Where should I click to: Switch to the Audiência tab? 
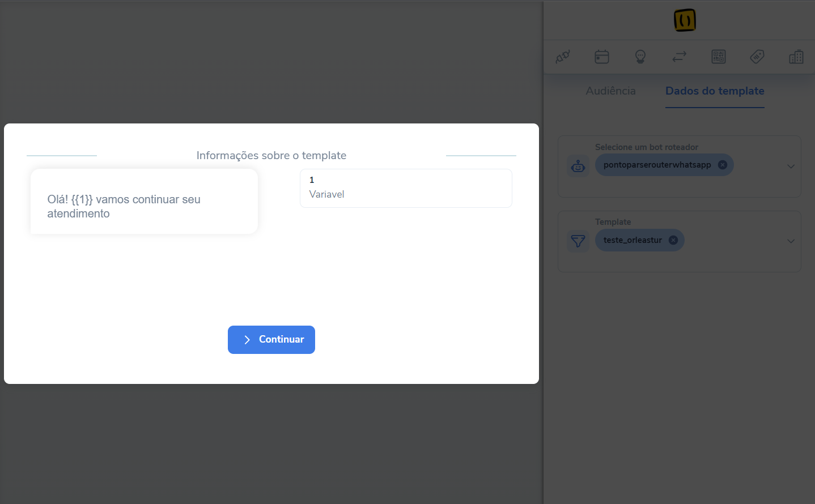pos(610,91)
